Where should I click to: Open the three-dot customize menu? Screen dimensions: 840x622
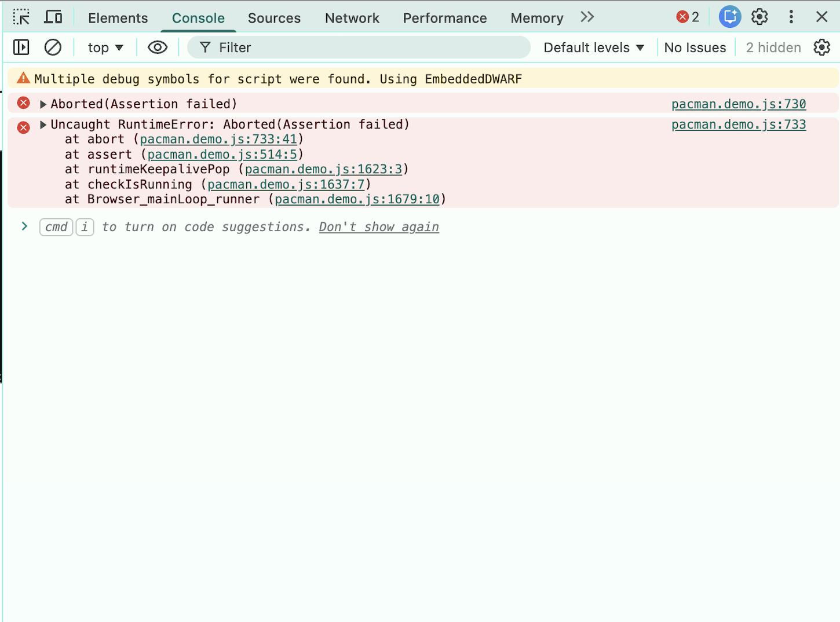791,17
